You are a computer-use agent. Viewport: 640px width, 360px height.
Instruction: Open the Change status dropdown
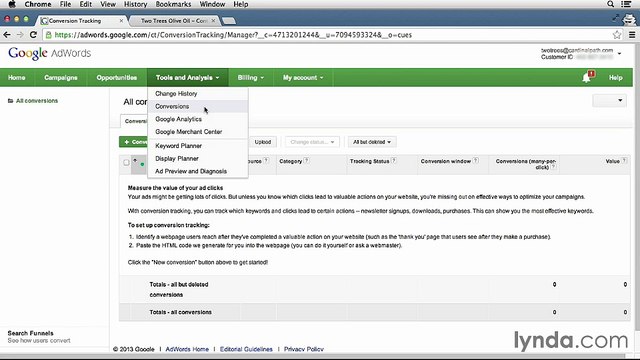coord(312,142)
